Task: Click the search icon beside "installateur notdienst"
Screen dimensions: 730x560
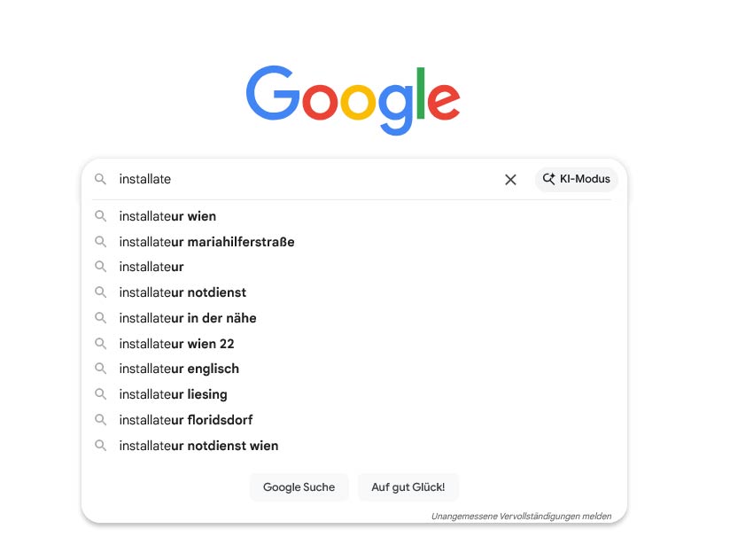Action: [101, 292]
